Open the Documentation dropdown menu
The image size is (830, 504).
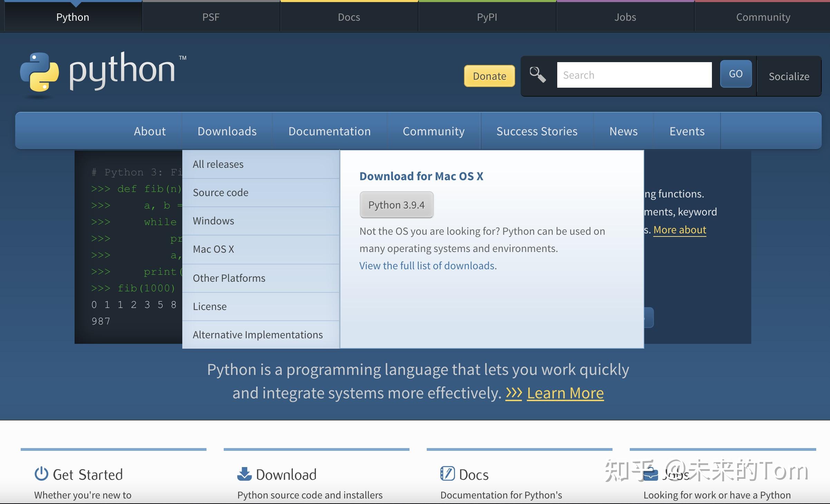pyautogui.click(x=329, y=131)
